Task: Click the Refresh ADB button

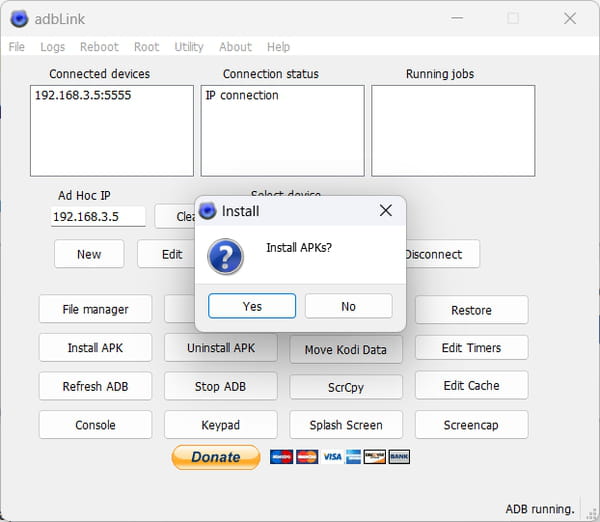Action: (x=95, y=386)
